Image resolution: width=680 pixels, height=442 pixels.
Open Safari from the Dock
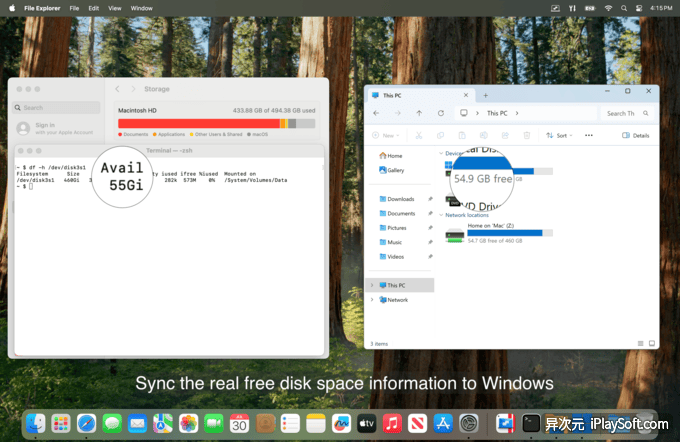click(x=86, y=423)
